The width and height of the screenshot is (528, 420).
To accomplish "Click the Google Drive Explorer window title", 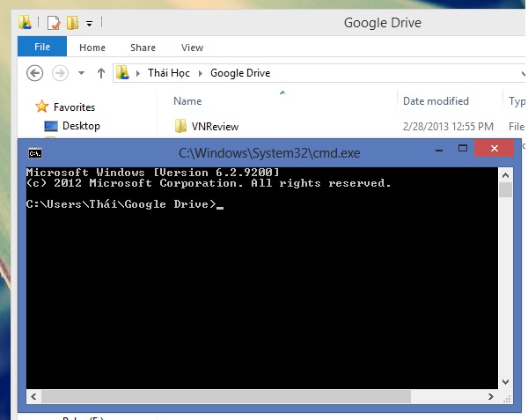I will click(x=382, y=23).
